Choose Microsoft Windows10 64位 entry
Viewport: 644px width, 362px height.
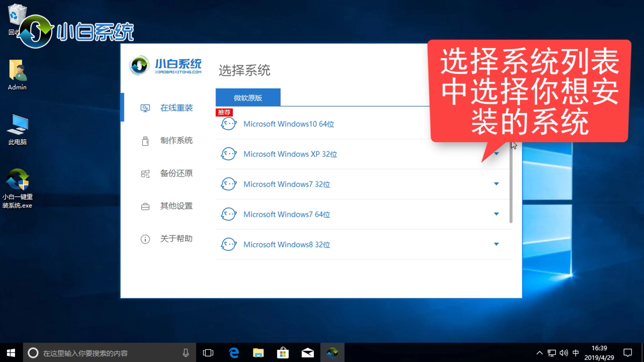[288, 124]
